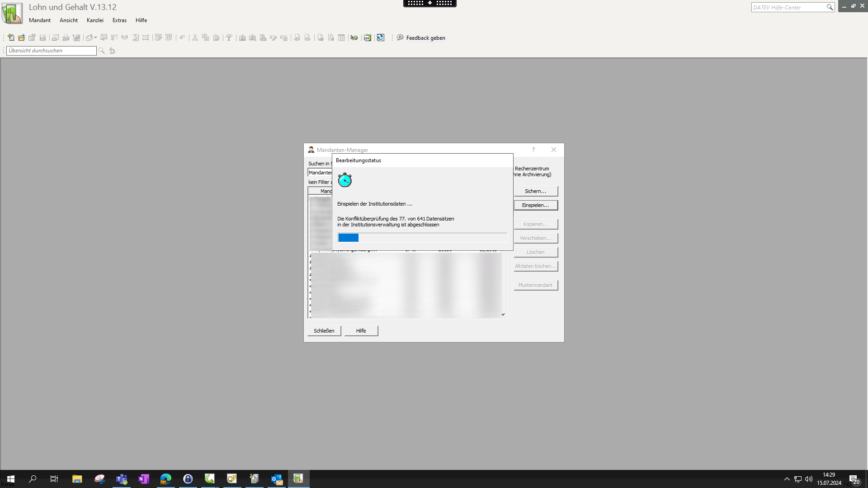Screen dimensions: 868x488
Task: Show hidden system tray icons
Action: (787, 479)
